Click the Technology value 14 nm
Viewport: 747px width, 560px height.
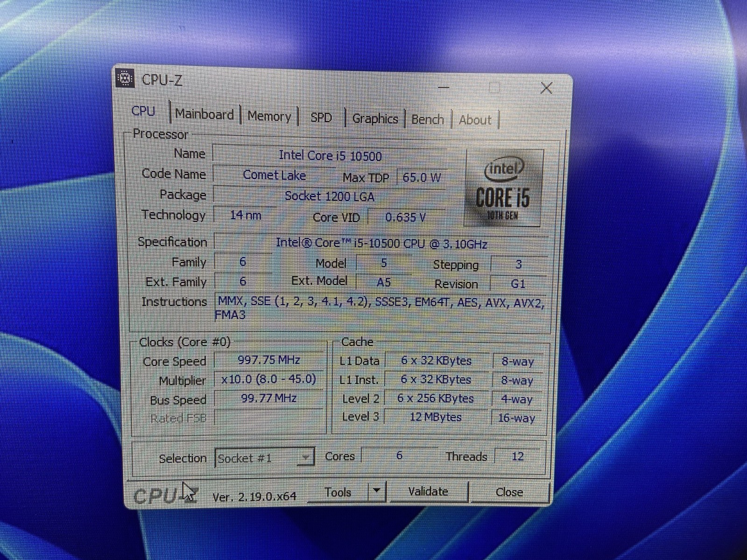(x=246, y=215)
